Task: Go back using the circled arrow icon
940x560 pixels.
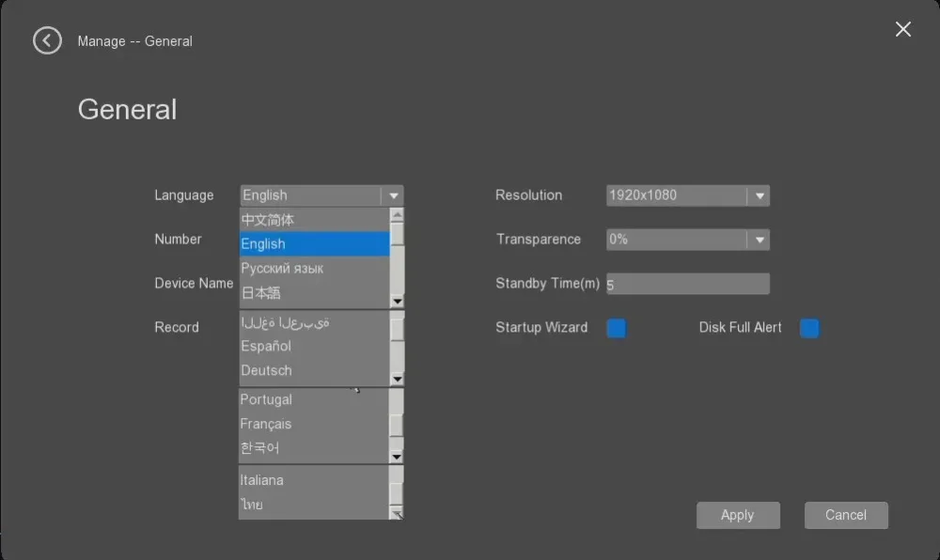Action: coord(47,40)
